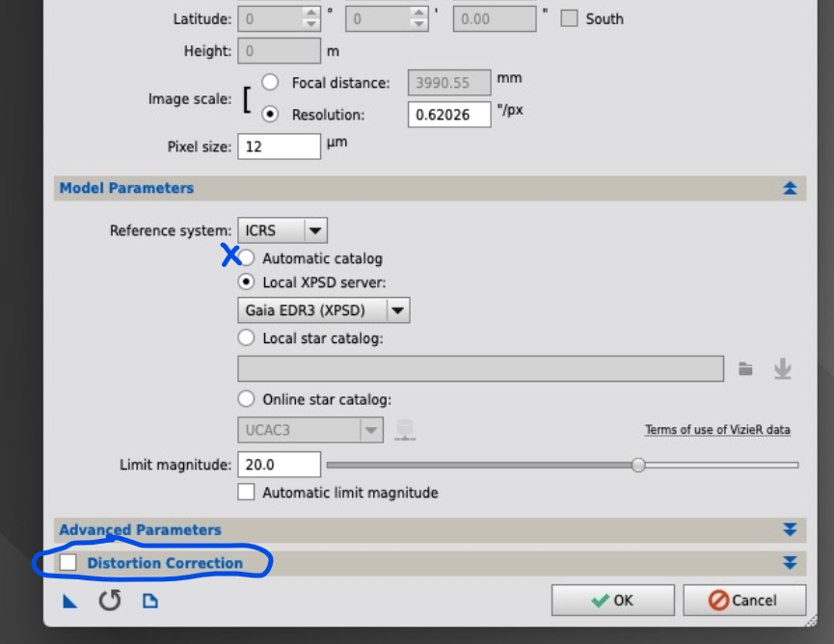Screen dimensions: 834x644
Task: Click the local star catalog path field
Action: pyautogui.click(x=480, y=368)
